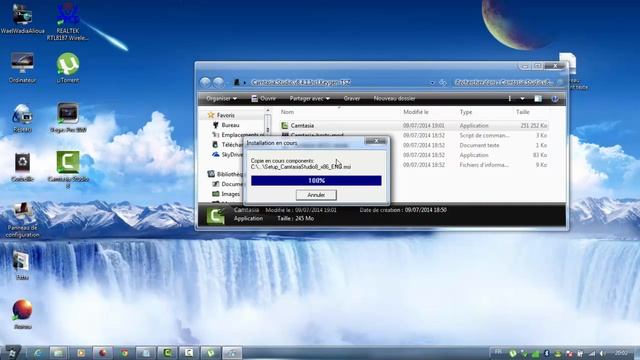Select the Document texte file row

414,145
